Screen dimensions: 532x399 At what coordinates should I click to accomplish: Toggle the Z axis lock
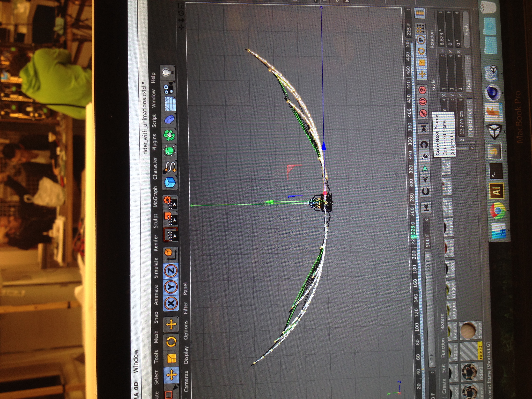coord(171,271)
